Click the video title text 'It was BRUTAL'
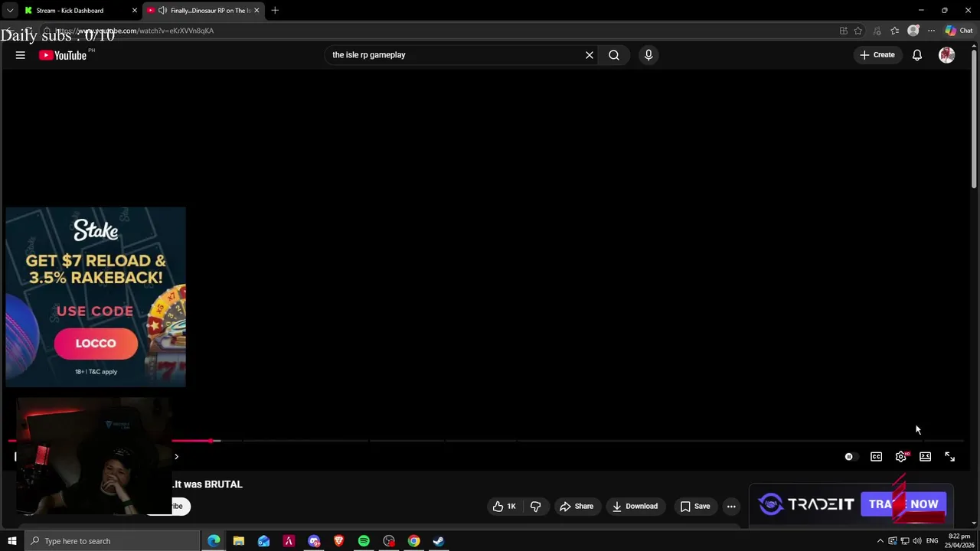 [208, 484]
